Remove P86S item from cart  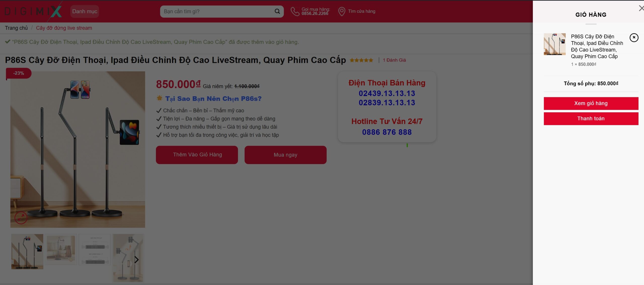click(x=634, y=37)
